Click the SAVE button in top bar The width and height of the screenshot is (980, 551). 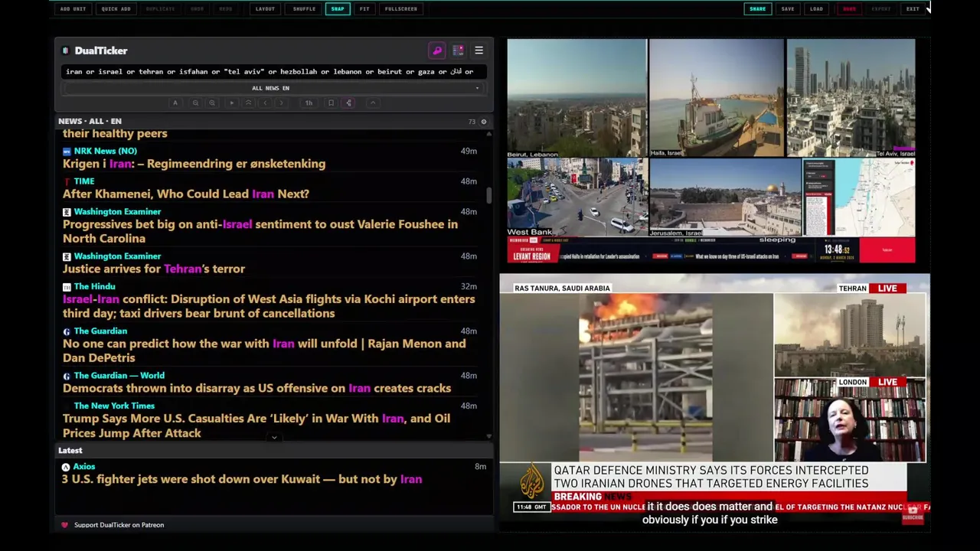pos(788,9)
